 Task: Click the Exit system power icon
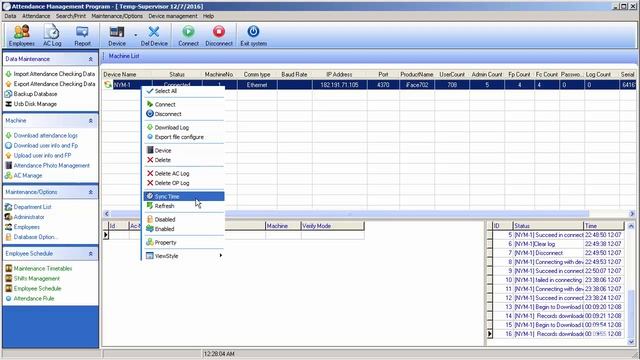pos(253,35)
